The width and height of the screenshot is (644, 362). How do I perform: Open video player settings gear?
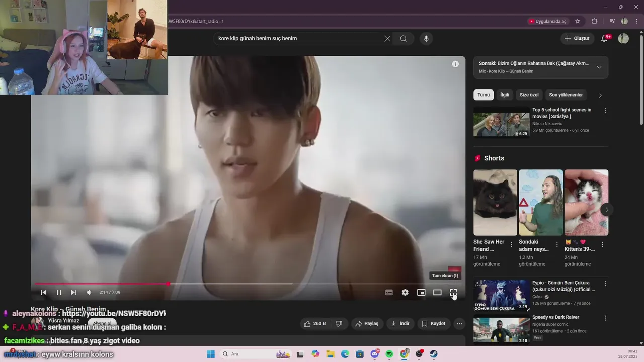pos(405,292)
